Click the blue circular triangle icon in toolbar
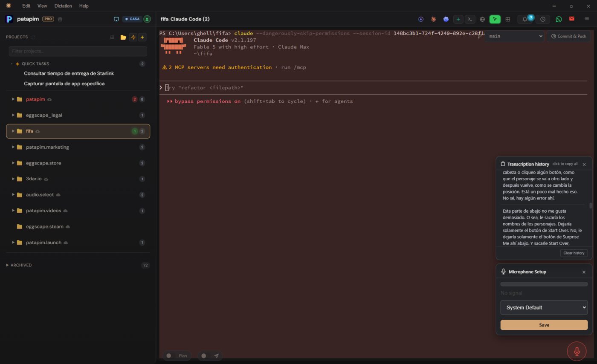The image size is (597, 364). pos(421,19)
